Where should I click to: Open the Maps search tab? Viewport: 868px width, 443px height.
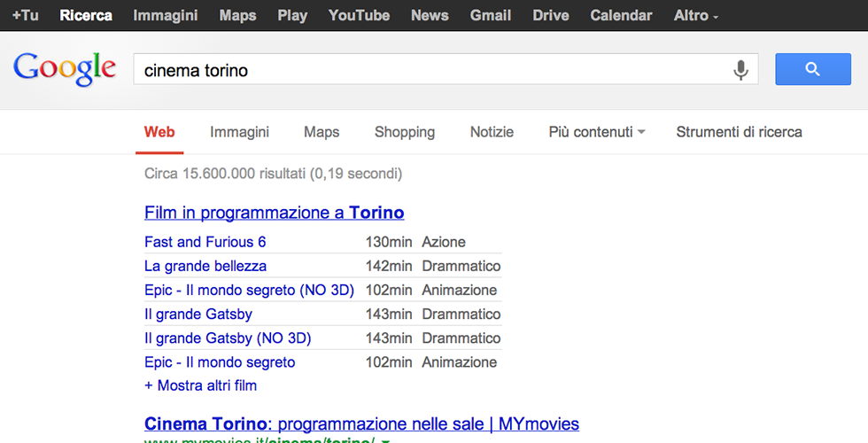click(322, 132)
